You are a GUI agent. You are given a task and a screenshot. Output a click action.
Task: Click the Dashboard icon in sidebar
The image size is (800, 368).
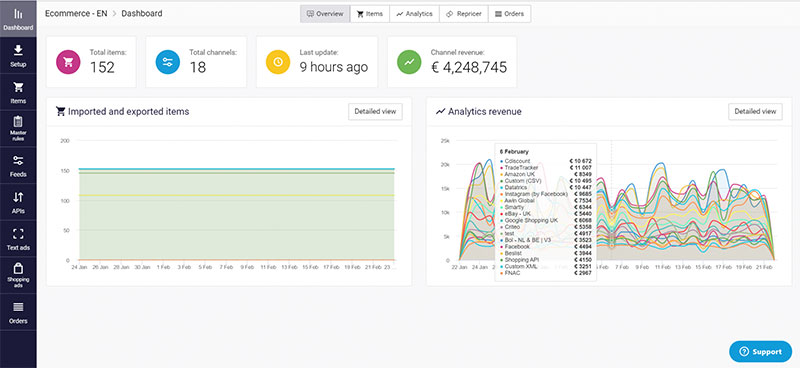pos(18,14)
